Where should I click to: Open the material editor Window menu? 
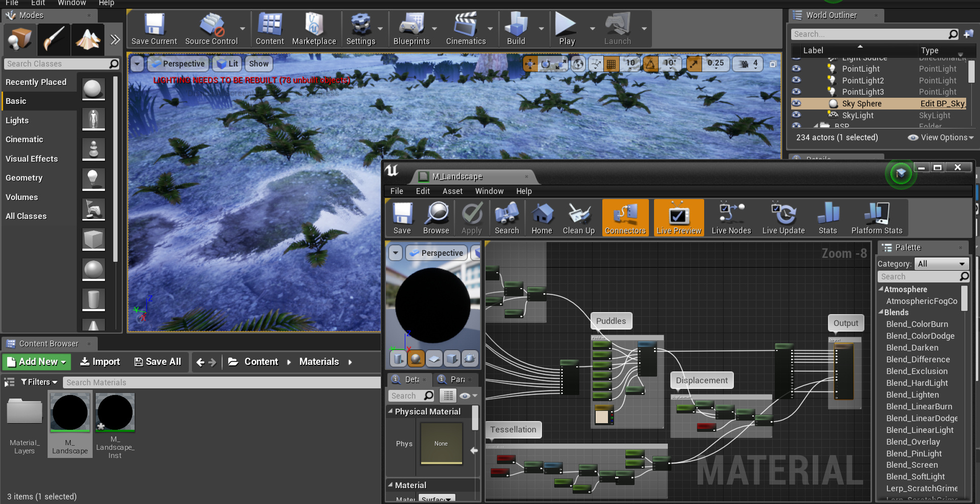point(489,191)
